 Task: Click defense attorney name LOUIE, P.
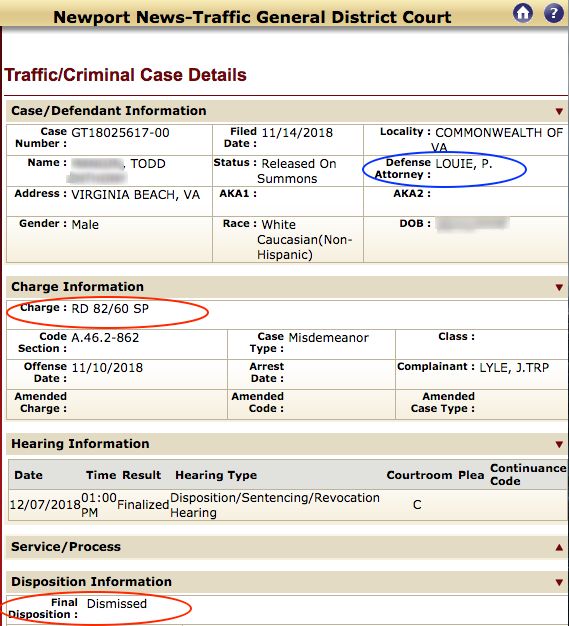tap(464, 164)
